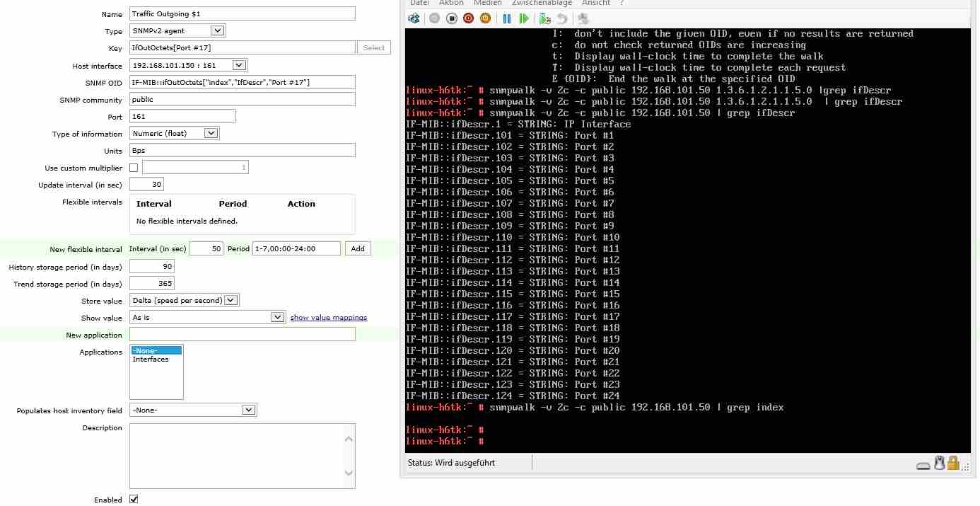Open the Medien menu
Image resolution: width=980 pixels, height=506 pixels.
(x=488, y=3)
